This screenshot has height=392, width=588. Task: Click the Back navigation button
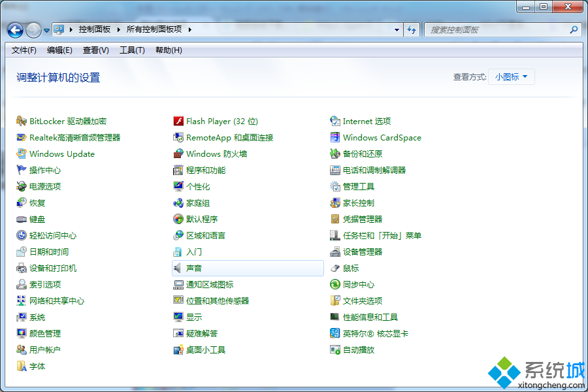pos(15,30)
